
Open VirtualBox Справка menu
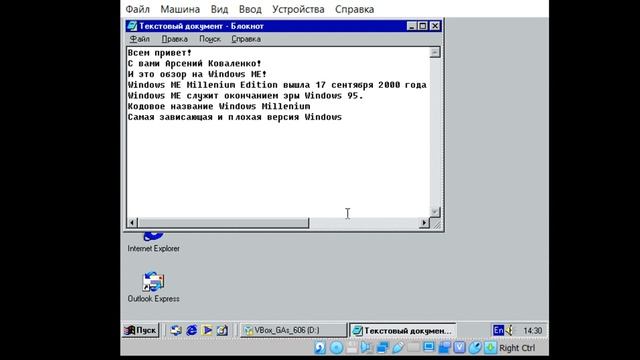[354, 9]
